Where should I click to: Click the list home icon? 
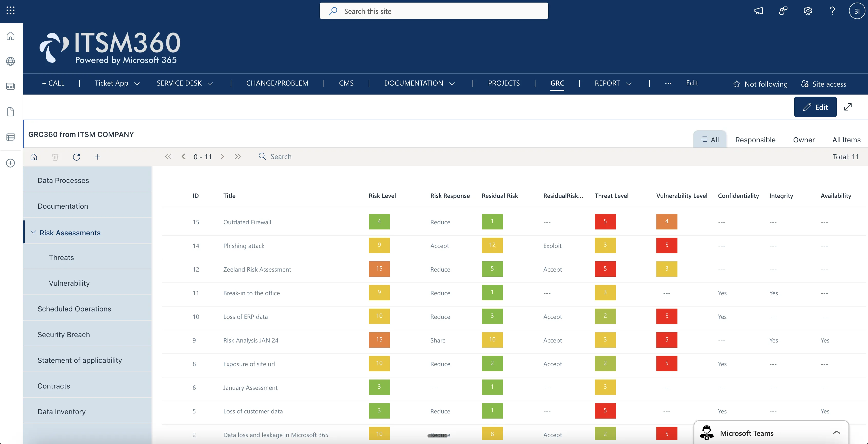click(x=34, y=157)
